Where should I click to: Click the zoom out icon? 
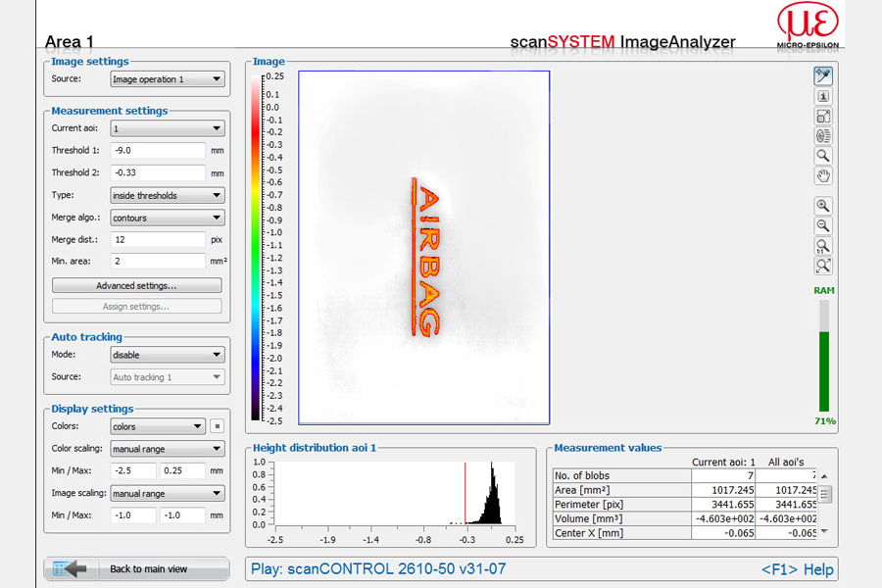tap(823, 225)
